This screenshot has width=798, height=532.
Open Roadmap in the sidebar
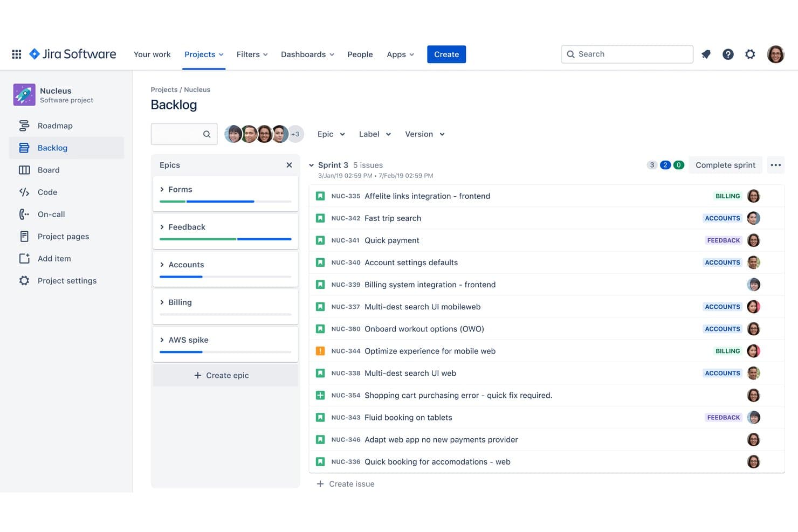(66, 126)
